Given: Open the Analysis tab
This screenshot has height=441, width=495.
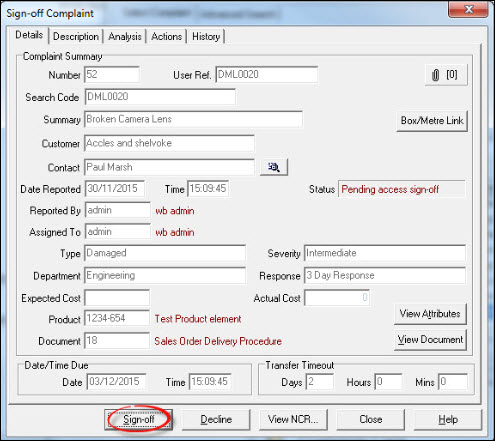Looking at the screenshot, I should [125, 36].
